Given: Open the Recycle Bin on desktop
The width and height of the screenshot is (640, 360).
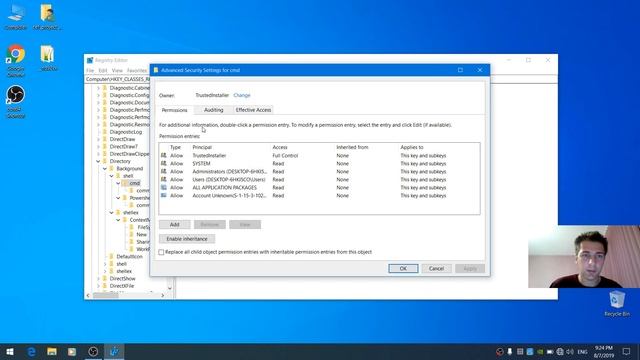Looking at the screenshot, I should pyautogui.click(x=617, y=299).
